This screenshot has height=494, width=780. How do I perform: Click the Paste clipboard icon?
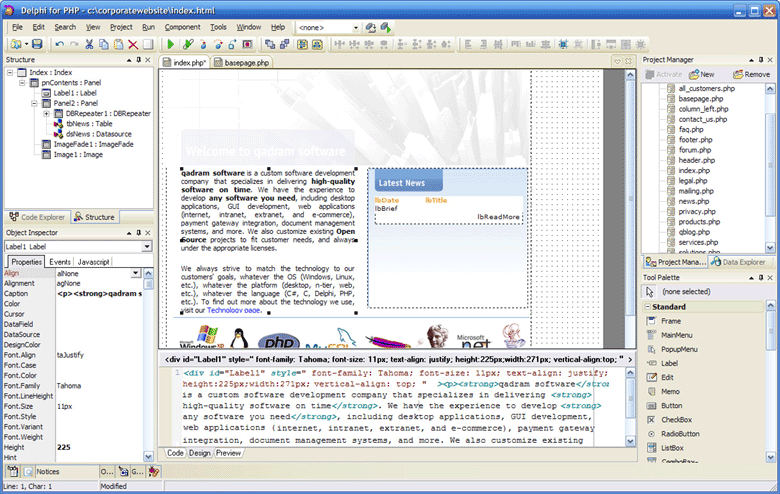point(118,44)
